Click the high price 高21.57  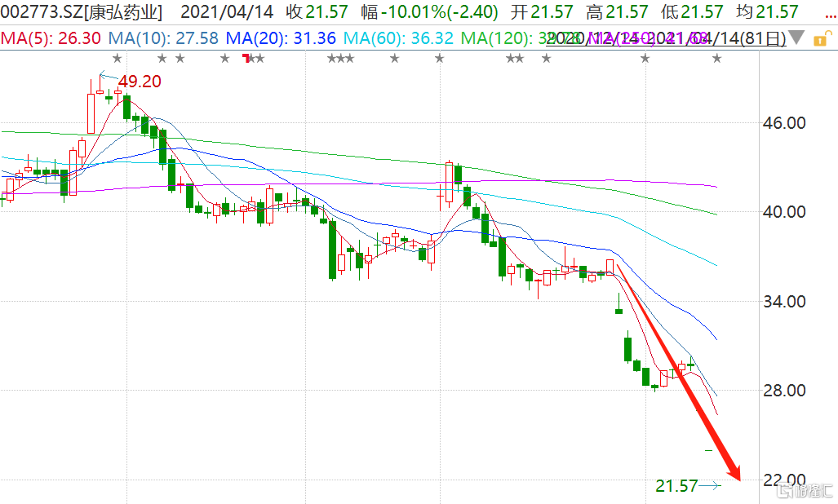pyautogui.click(x=617, y=11)
